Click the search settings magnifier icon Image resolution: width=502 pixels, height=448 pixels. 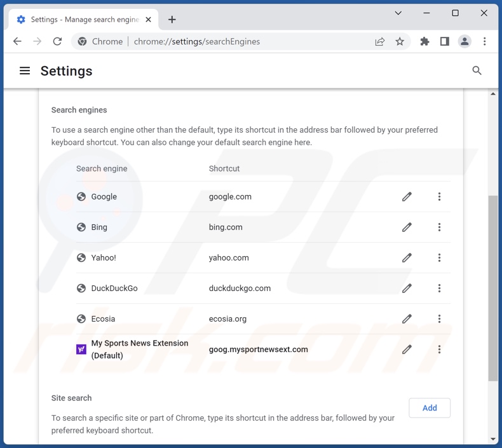[x=477, y=71]
